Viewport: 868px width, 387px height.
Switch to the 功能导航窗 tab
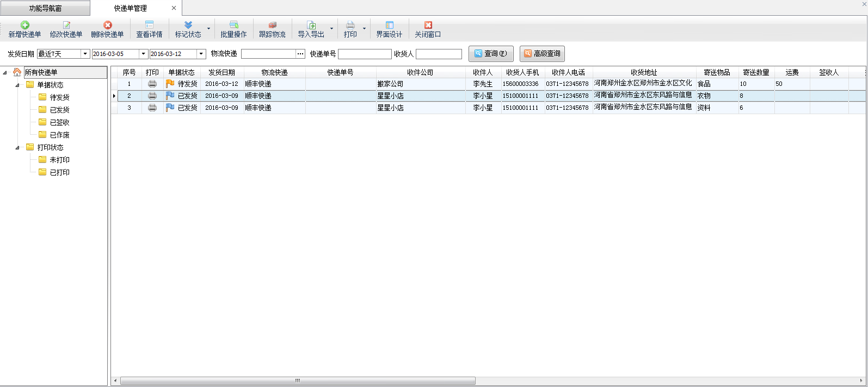45,8
